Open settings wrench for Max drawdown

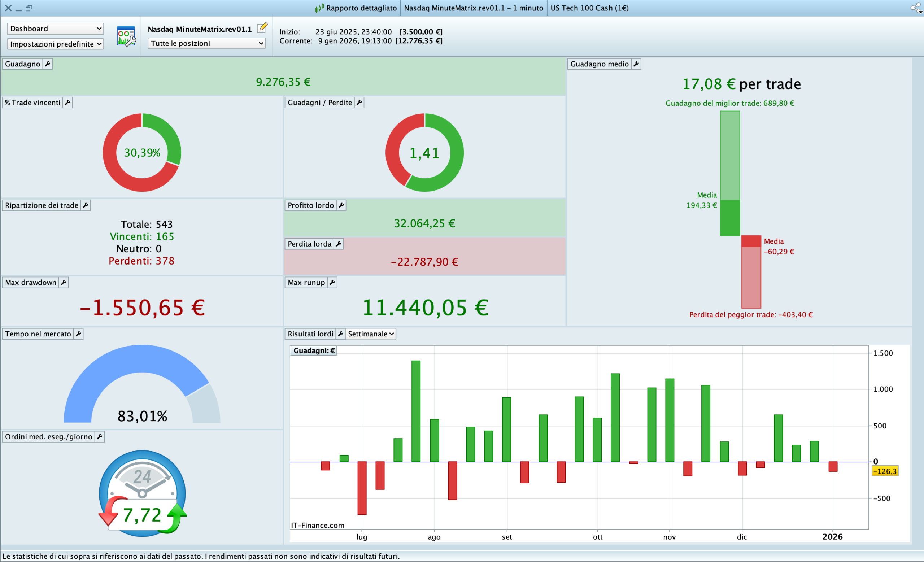point(64,283)
